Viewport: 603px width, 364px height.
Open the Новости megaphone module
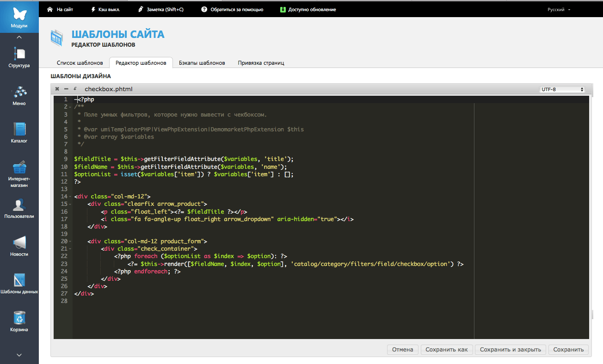pos(19,246)
